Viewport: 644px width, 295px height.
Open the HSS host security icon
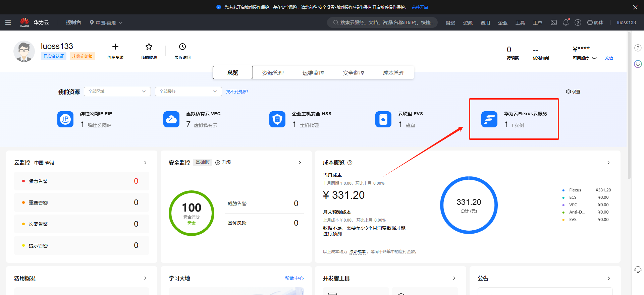pyautogui.click(x=277, y=119)
